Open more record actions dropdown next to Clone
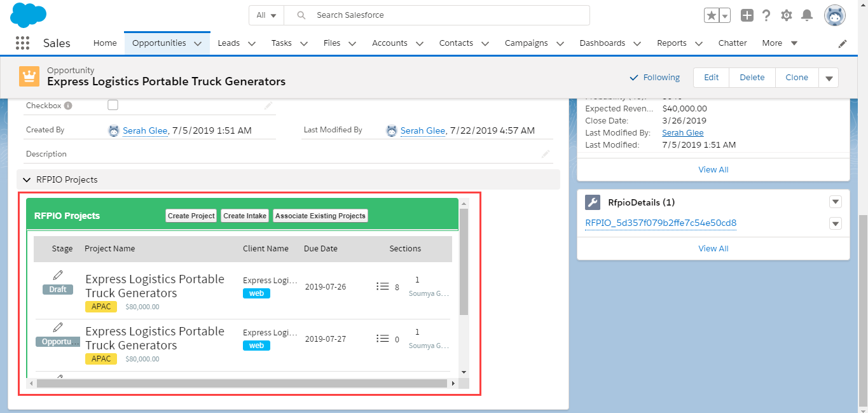This screenshot has height=413, width=868. pos(829,78)
